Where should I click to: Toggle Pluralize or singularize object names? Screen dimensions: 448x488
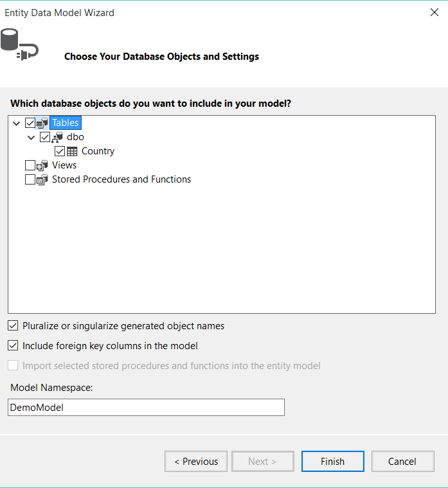(13, 326)
